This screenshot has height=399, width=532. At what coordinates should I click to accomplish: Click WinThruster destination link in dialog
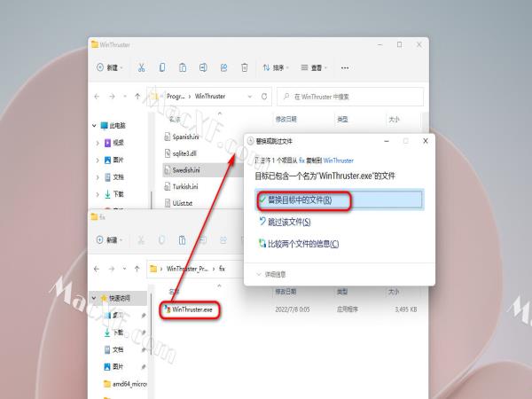339,160
